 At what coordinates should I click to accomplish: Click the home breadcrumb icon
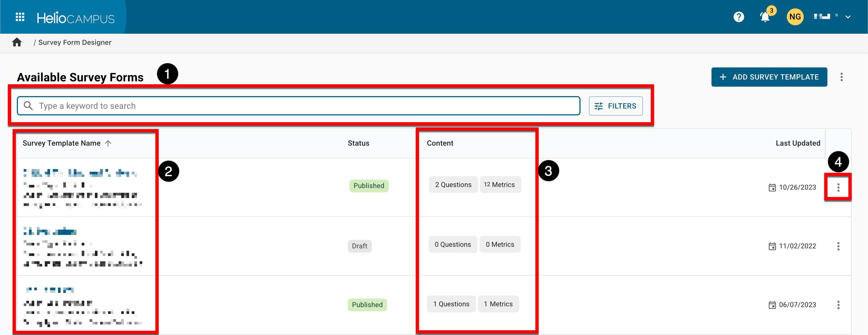17,42
